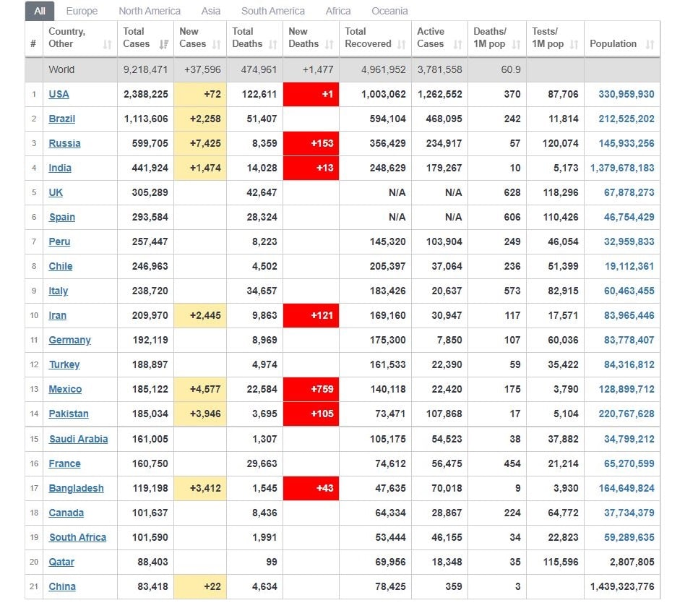The image size is (685, 616).
Task: Open the Asia region tab
Action: [x=211, y=11]
